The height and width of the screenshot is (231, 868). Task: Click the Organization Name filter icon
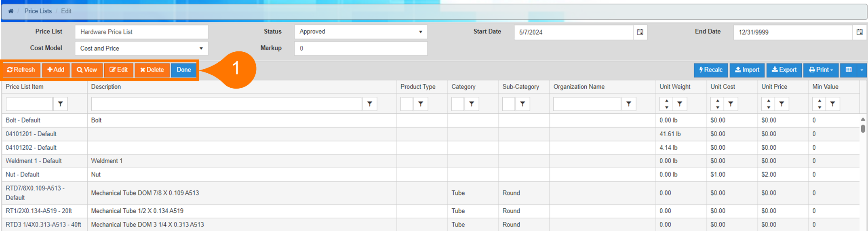[x=629, y=104]
